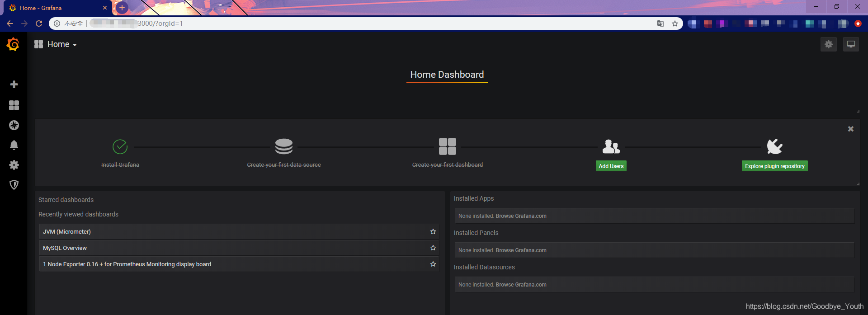This screenshot has width=868, height=315.
Task: Open the Server Admin shield icon
Action: (x=14, y=185)
